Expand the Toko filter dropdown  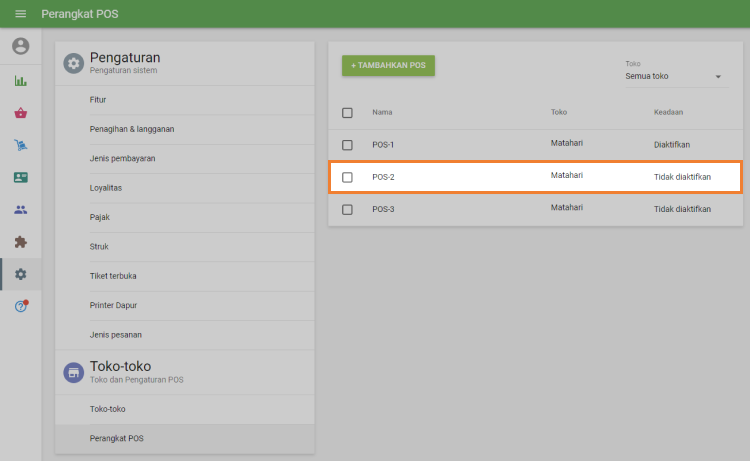pyautogui.click(x=674, y=76)
